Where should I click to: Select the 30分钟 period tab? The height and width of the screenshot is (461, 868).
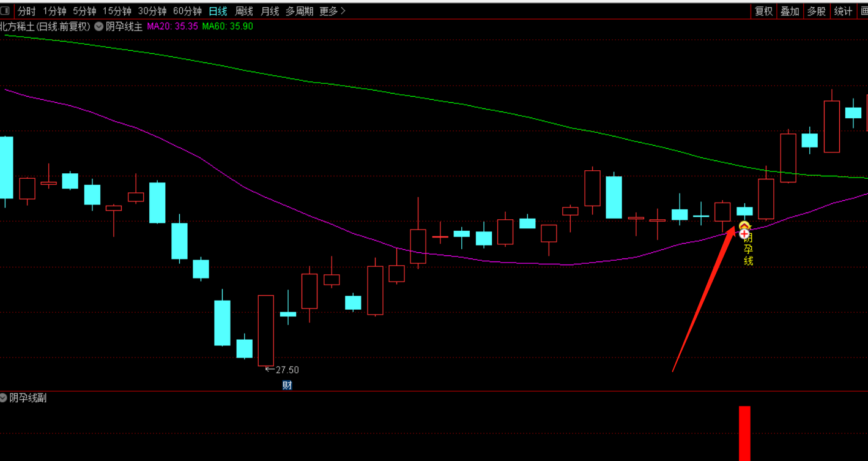[152, 11]
